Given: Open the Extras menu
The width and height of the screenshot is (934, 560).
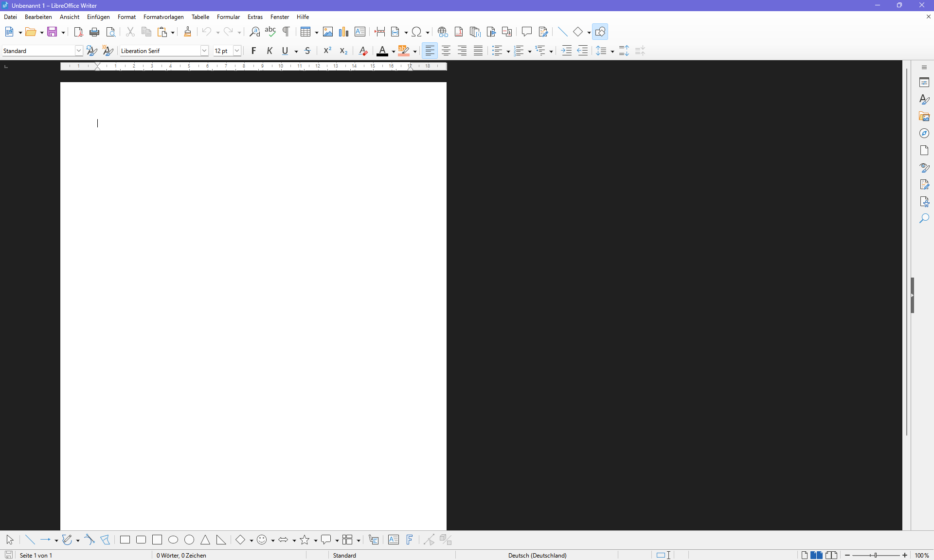Looking at the screenshot, I should pos(255,17).
